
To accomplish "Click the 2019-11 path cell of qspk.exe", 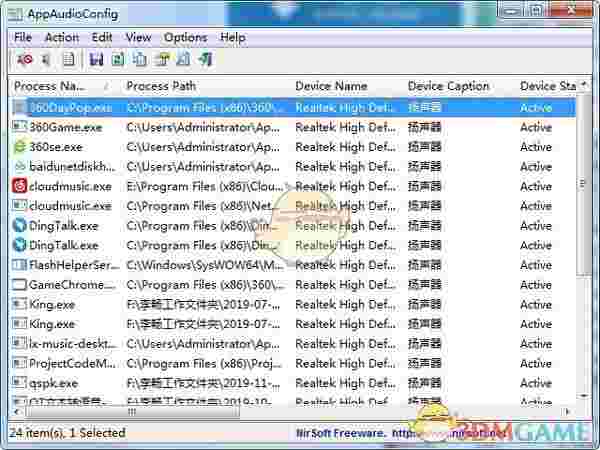I will click(203, 383).
